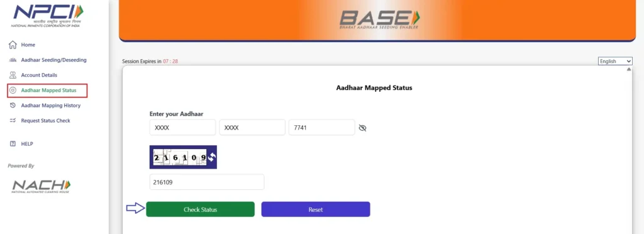
Task: Click the captcha input containing 216109
Action: pos(206,182)
